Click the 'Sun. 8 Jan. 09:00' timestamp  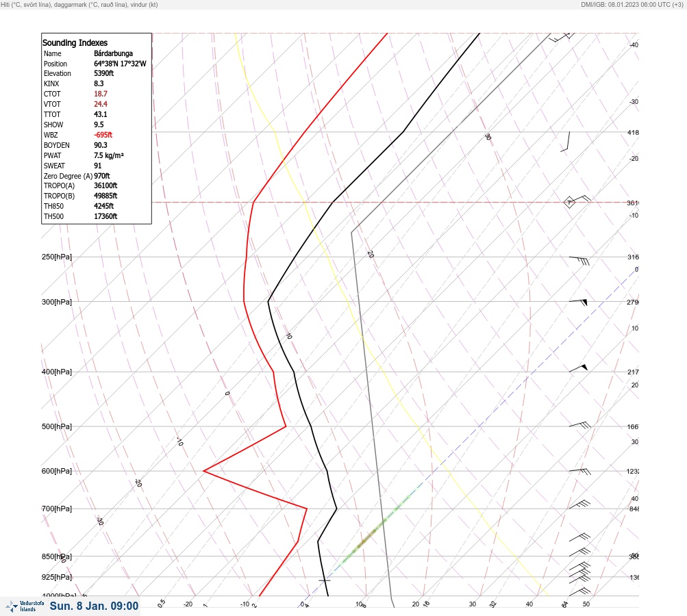[94, 606]
